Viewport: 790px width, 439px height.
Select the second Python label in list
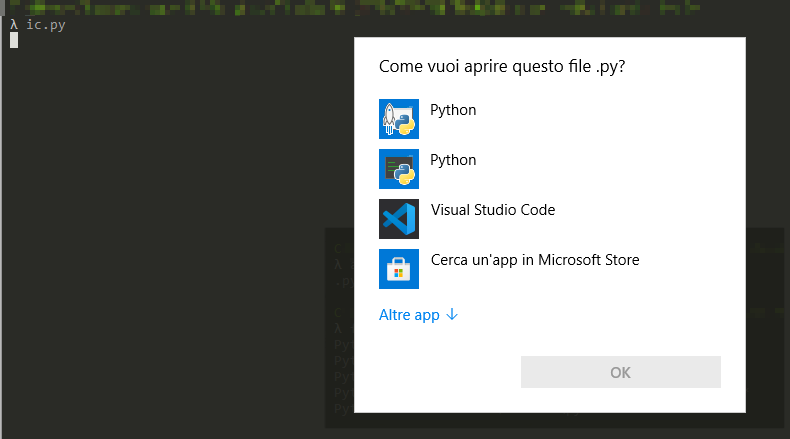point(453,160)
